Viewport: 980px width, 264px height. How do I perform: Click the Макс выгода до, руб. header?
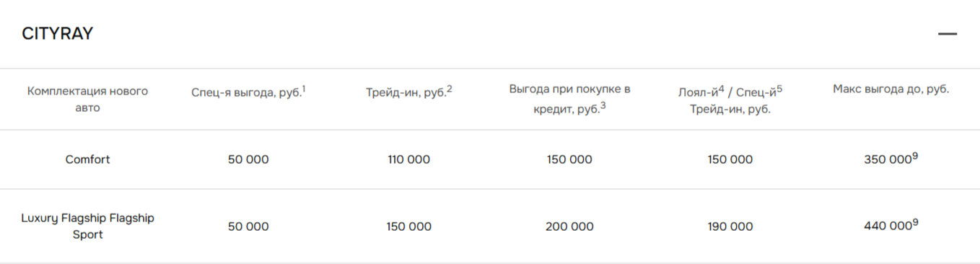coord(891,89)
